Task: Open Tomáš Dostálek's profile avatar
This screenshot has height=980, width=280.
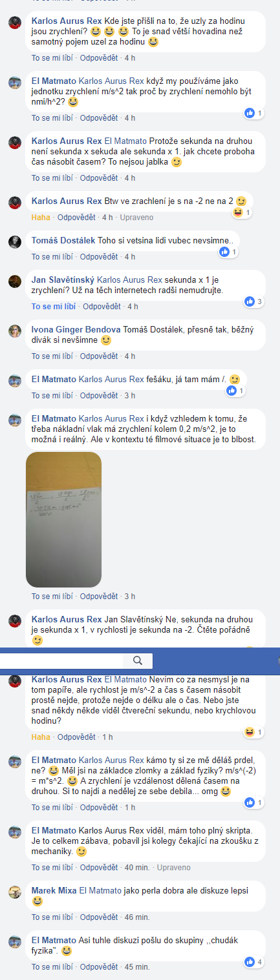Action: (x=15, y=241)
